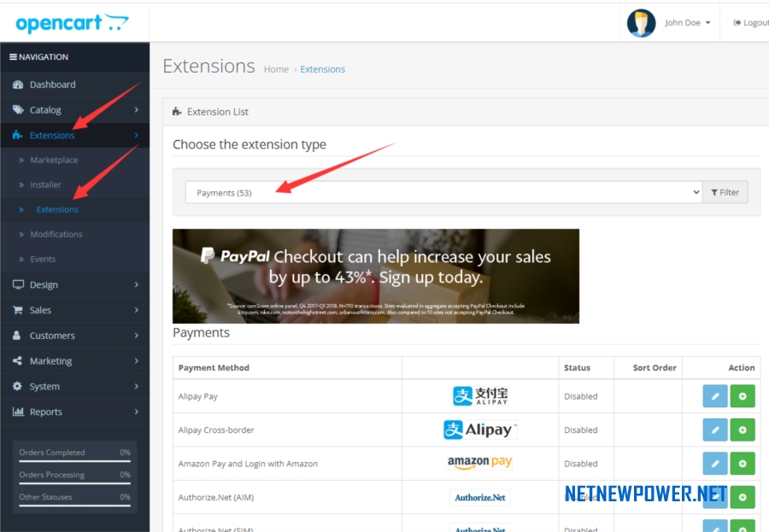Image resolution: width=769 pixels, height=532 pixels.
Task: Expand the Sales menu chevron
Action: coord(137,310)
